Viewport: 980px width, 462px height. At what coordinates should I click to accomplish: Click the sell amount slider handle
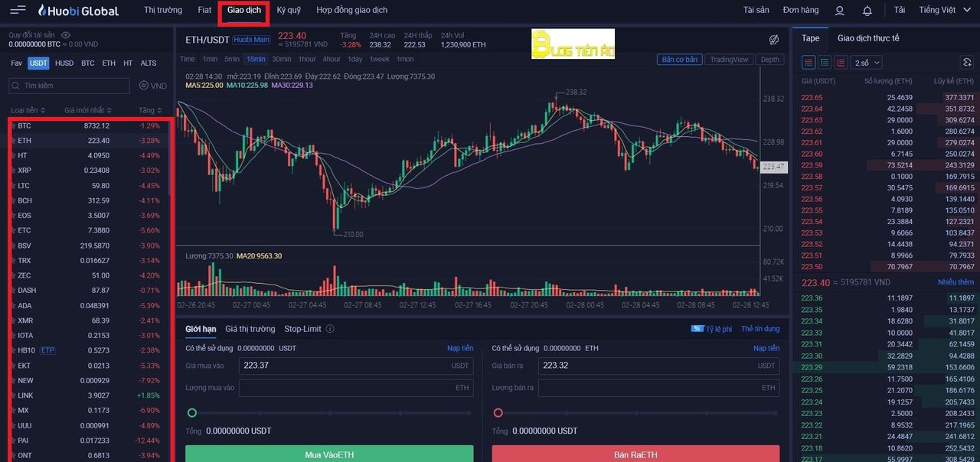click(498, 413)
